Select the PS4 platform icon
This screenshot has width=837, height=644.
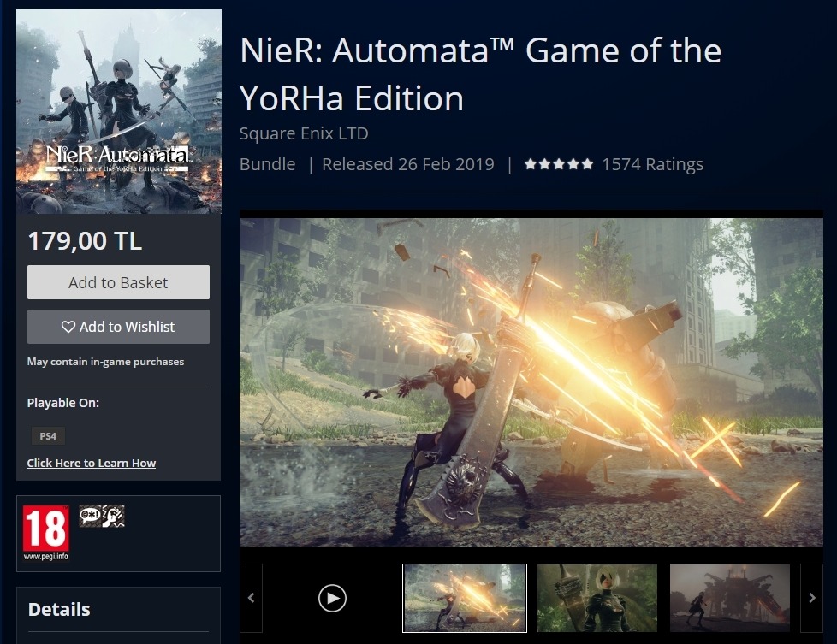(x=47, y=436)
